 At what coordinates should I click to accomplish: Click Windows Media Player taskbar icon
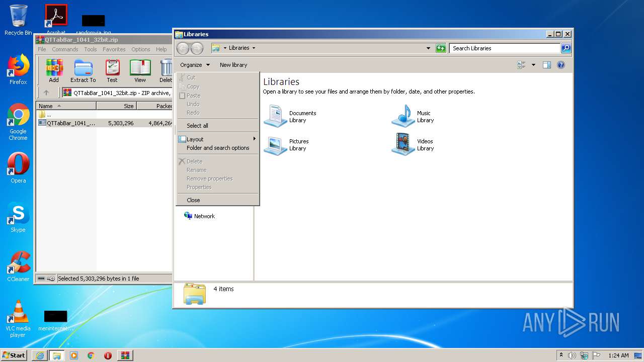[x=74, y=355]
